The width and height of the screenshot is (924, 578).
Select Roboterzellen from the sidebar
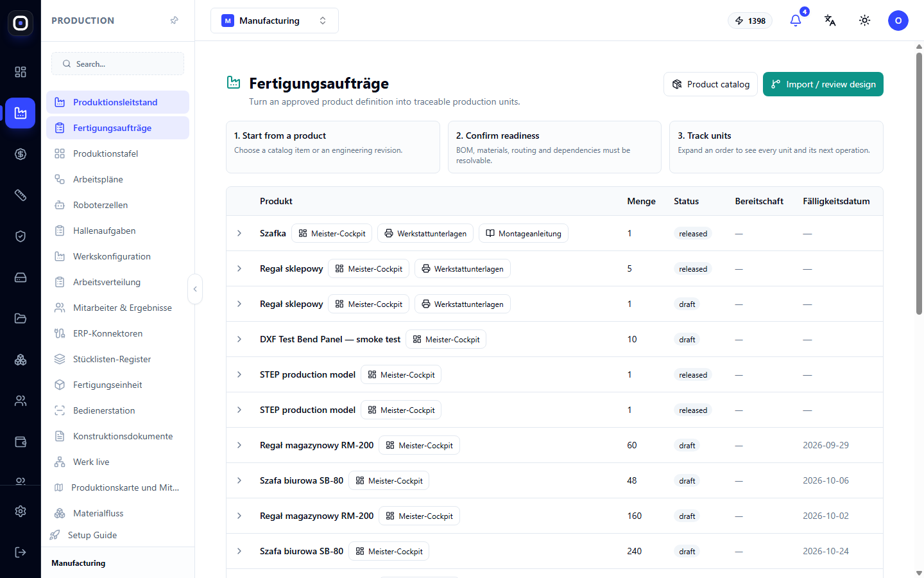coord(117,205)
